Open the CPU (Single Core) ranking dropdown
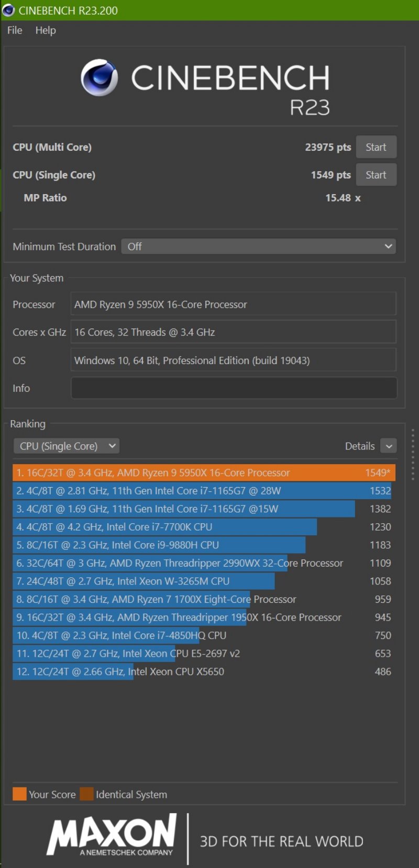 coord(67,446)
